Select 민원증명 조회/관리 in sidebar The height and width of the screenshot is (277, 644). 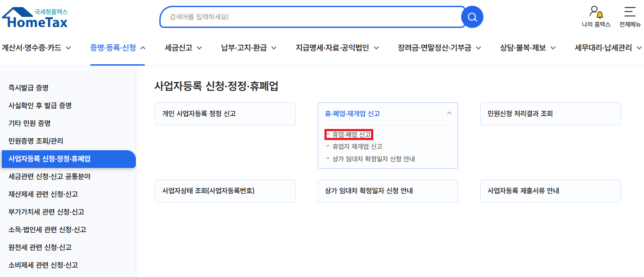pyautogui.click(x=36, y=141)
